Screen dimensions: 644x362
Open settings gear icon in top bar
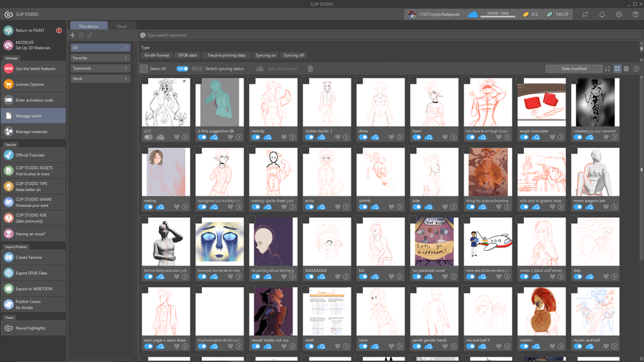619,14
